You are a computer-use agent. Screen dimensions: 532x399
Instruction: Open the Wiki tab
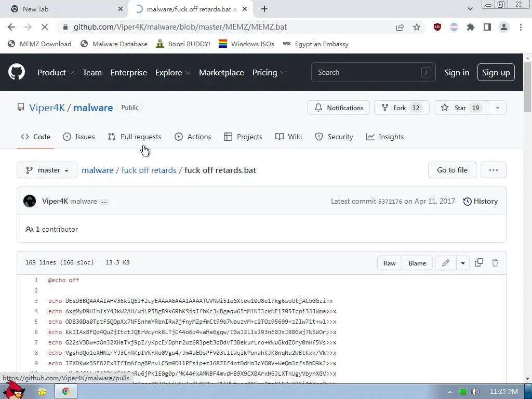click(288, 137)
